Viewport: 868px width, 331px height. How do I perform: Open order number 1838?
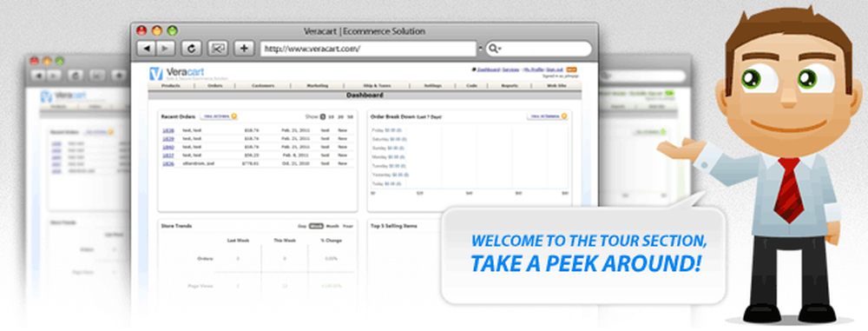click(x=168, y=130)
